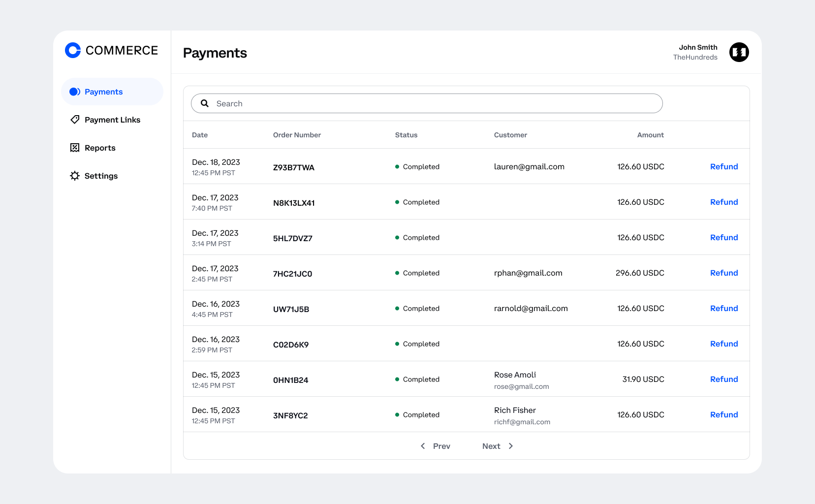Open the John Smith profile avatar
815x504 pixels.
pos(739,52)
